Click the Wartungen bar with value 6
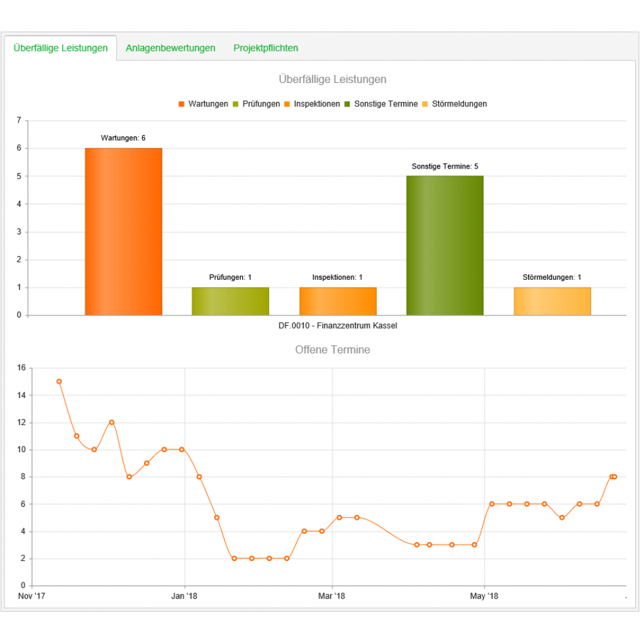Viewport: 644px width, 644px height. tap(123, 231)
